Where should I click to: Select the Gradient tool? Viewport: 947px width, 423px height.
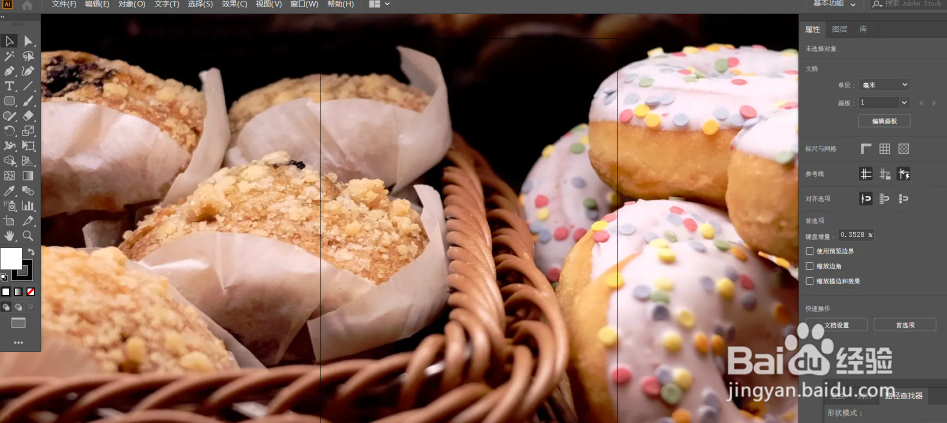[x=28, y=176]
